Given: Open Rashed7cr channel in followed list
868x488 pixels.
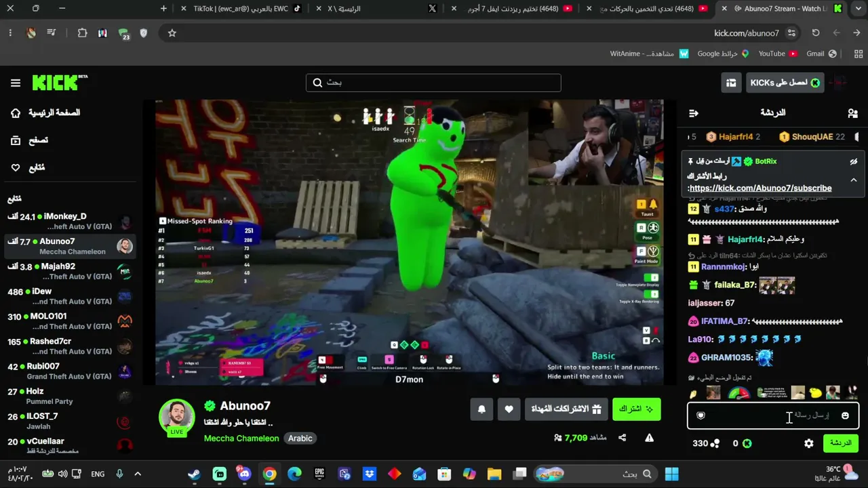Looking at the screenshot, I should [x=71, y=346].
